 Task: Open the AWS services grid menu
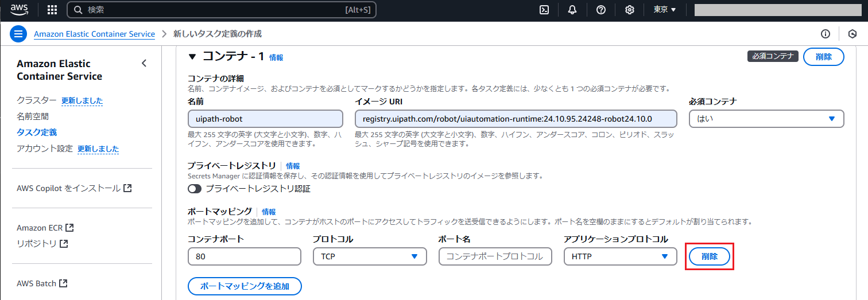point(52,10)
